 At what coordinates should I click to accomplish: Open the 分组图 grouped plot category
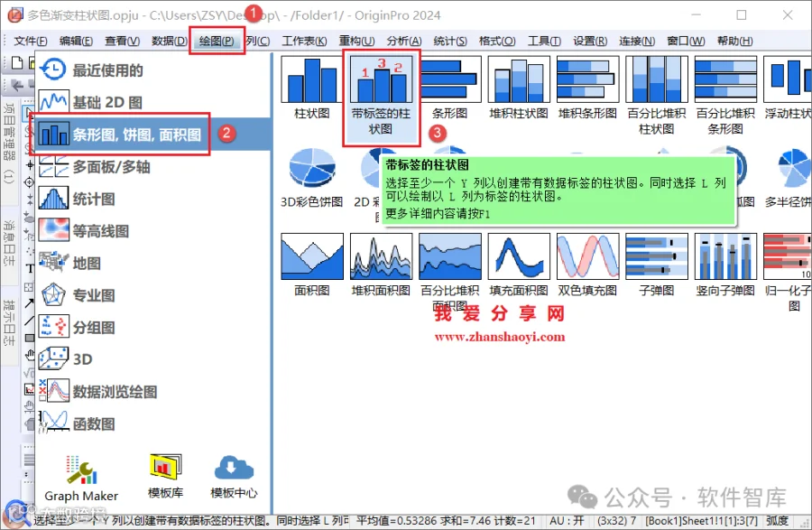[153, 328]
